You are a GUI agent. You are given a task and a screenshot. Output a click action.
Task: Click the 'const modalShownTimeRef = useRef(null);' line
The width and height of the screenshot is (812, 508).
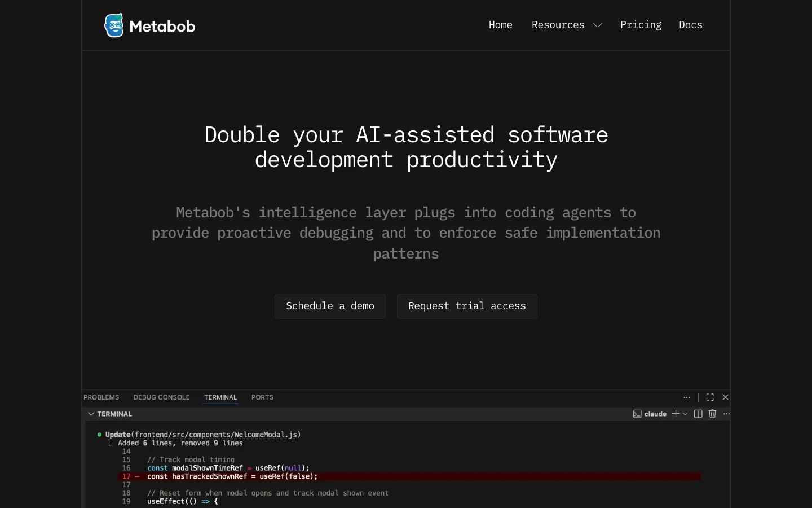point(228,468)
